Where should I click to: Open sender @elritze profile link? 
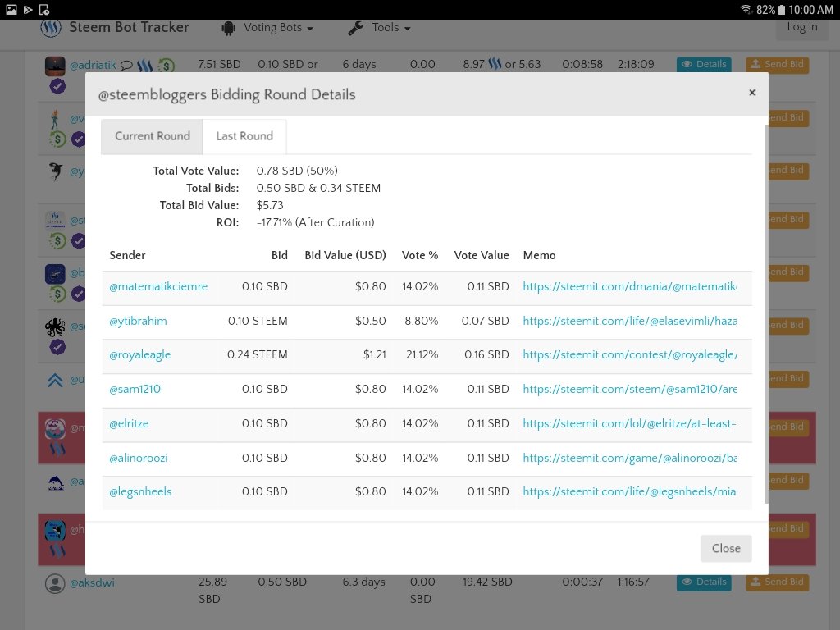click(129, 423)
